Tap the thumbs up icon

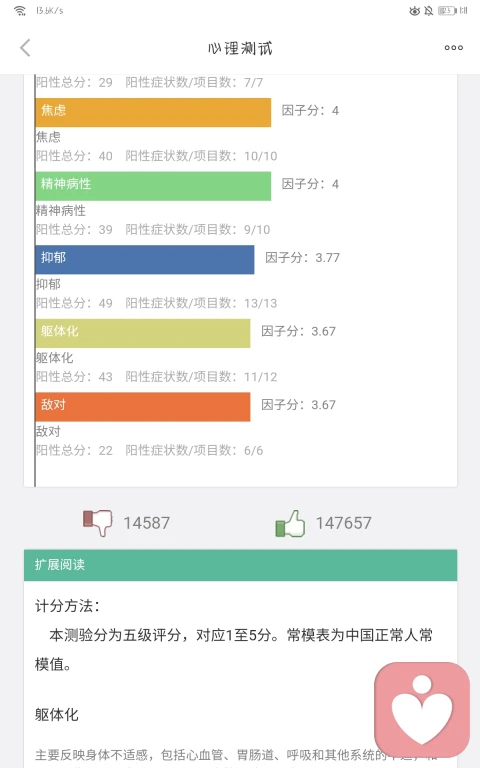pos(290,523)
